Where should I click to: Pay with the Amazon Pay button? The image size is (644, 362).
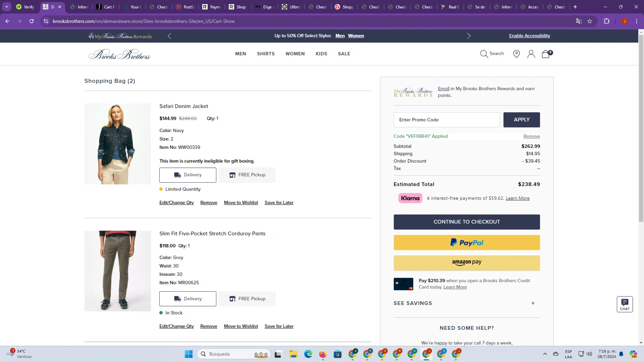[x=467, y=263]
